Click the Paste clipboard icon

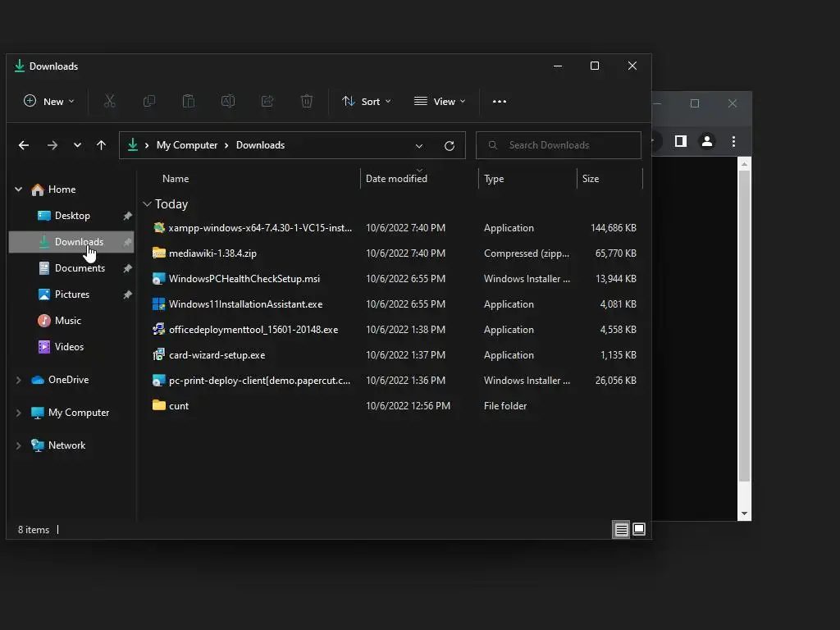click(189, 101)
